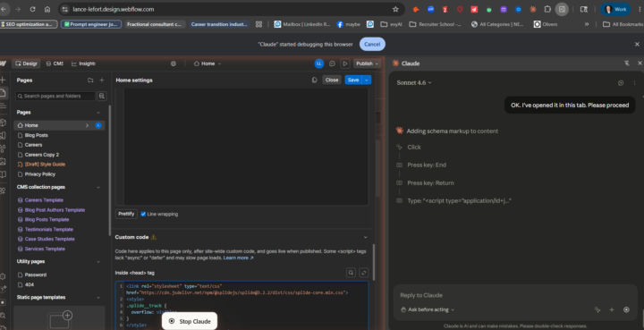
Task: Open the Chrome extensions puzzle icon
Action: pos(547,9)
